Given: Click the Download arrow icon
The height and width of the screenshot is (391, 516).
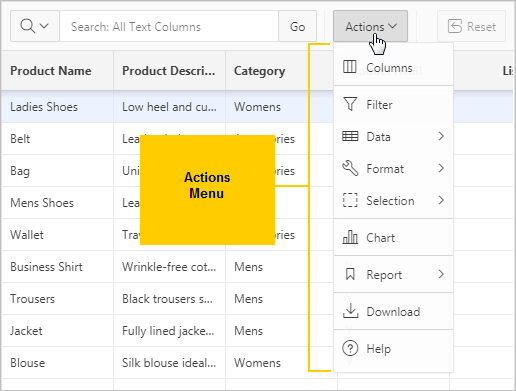Looking at the screenshot, I should (x=350, y=311).
